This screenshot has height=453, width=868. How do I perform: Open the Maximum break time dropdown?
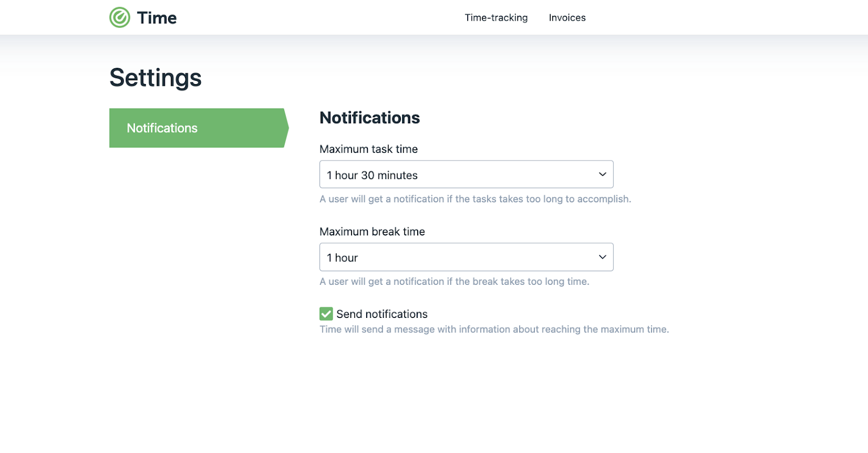click(x=467, y=257)
